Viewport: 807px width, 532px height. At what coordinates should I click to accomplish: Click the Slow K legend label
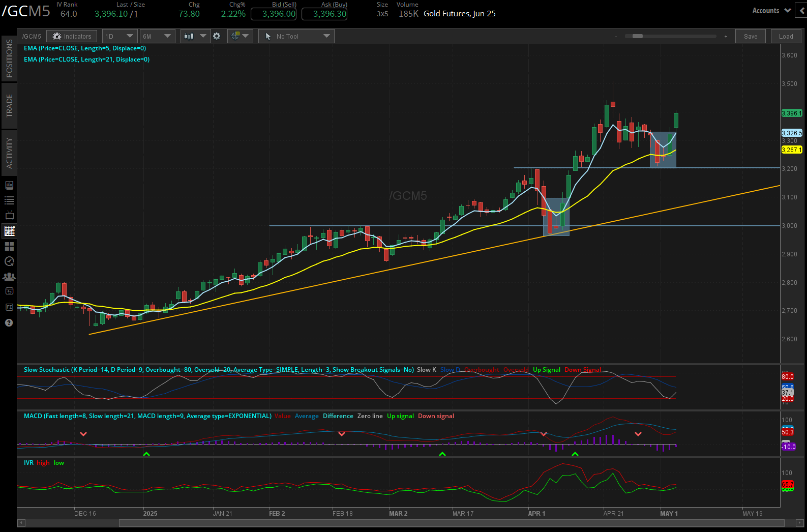coord(427,370)
